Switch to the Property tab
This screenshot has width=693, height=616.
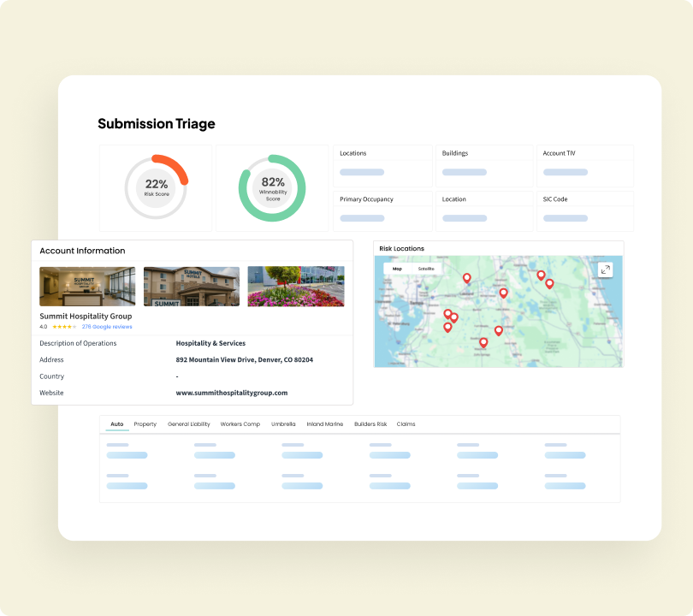(145, 424)
